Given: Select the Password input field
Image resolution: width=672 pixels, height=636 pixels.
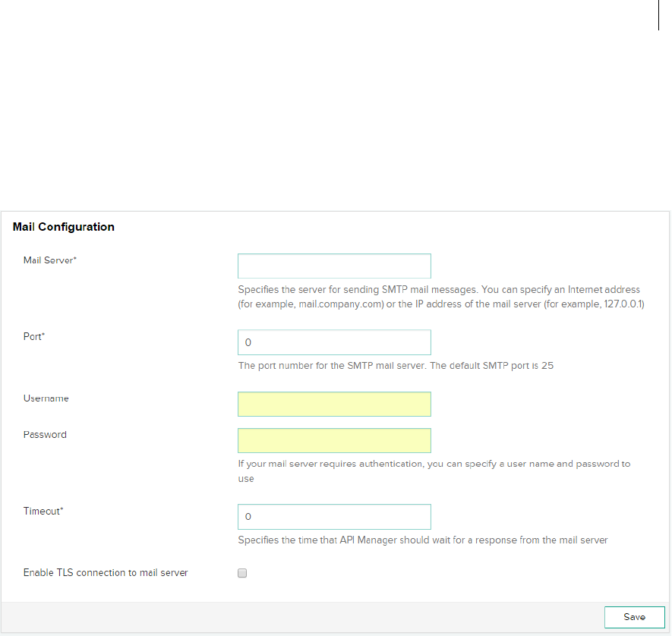Looking at the screenshot, I should click(334, 440).
